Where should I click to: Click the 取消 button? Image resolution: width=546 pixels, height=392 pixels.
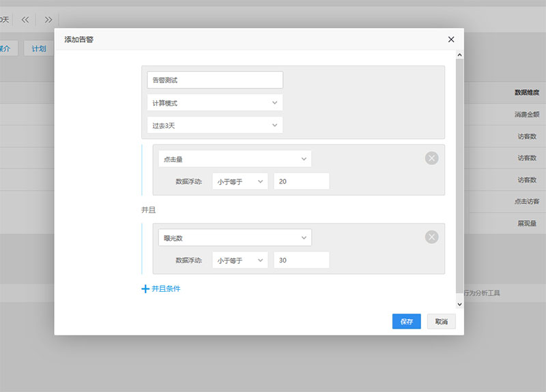441,321
